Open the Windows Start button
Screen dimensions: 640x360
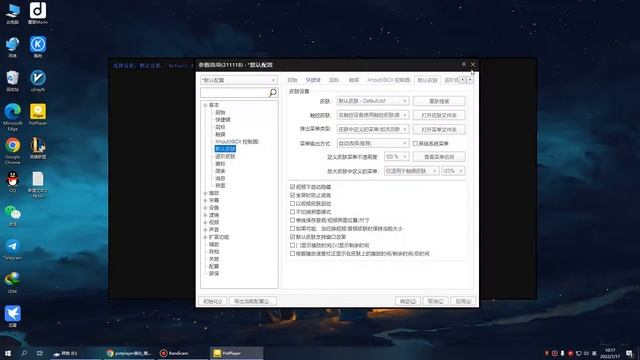coord(8,353)
